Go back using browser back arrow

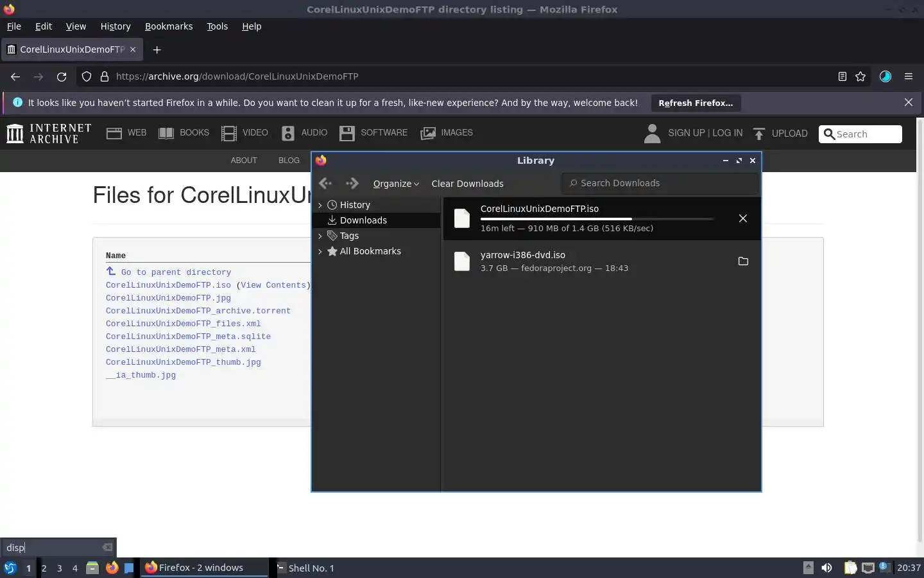click(x=15, y=76)
